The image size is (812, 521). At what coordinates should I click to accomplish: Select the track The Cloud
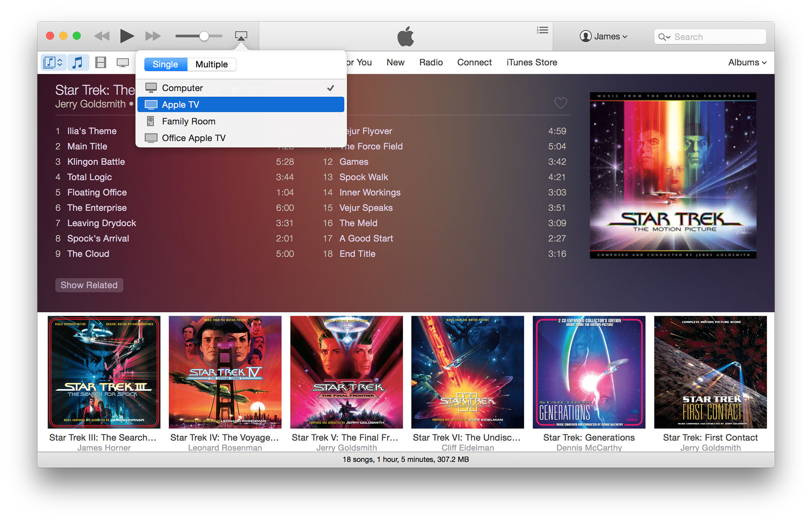click(88, 254)
